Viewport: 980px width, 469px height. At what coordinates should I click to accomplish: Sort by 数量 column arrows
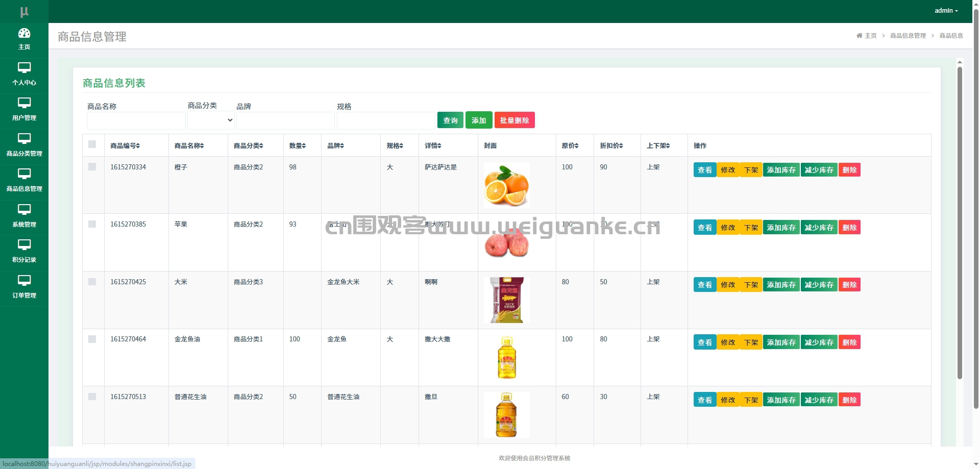304,146
